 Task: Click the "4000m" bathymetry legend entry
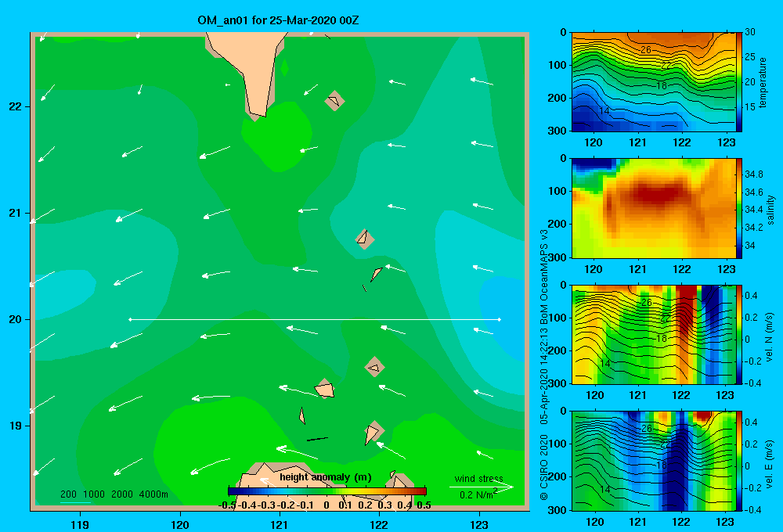pyautogui.click(x=153, y=494)
